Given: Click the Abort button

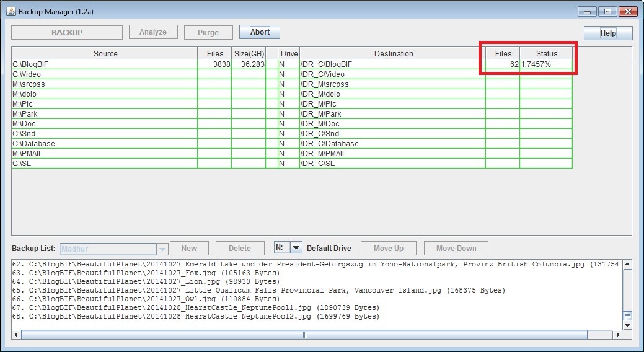Looking at the screenshot, I should [x=260, y=32].
